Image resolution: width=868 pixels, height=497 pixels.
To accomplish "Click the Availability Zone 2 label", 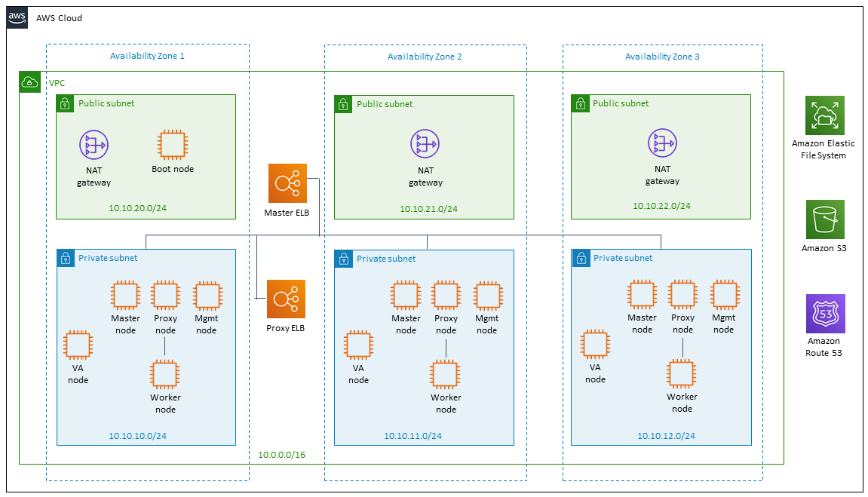I will [x=425, y=57].
